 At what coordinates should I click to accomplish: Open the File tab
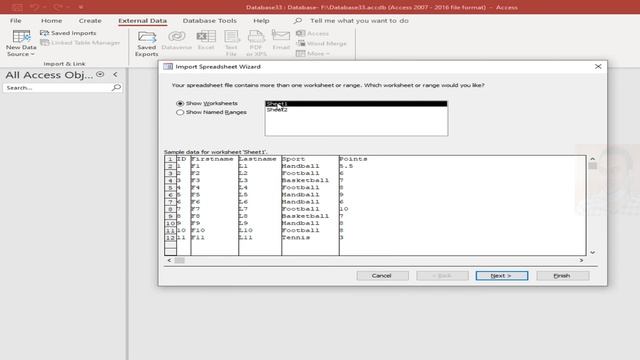[16, 20]
